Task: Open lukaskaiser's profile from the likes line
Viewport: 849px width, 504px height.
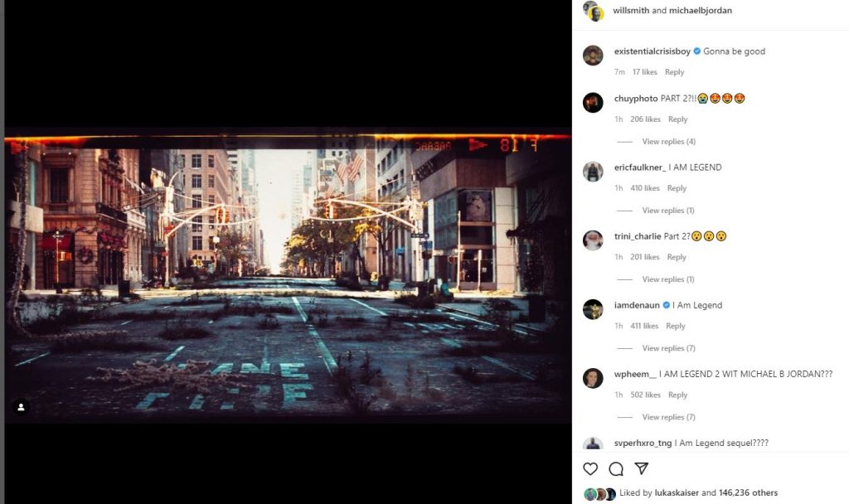Action: coord(677,492)
